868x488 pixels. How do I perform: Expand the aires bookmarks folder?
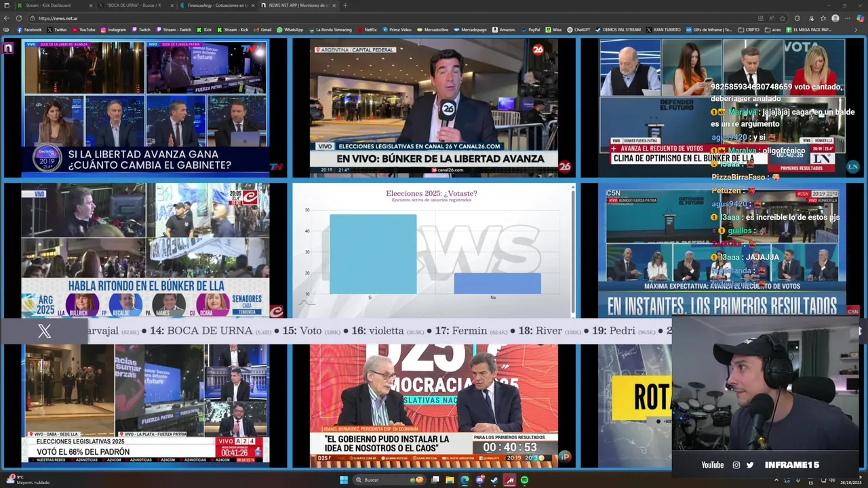(x=773, y=30)
